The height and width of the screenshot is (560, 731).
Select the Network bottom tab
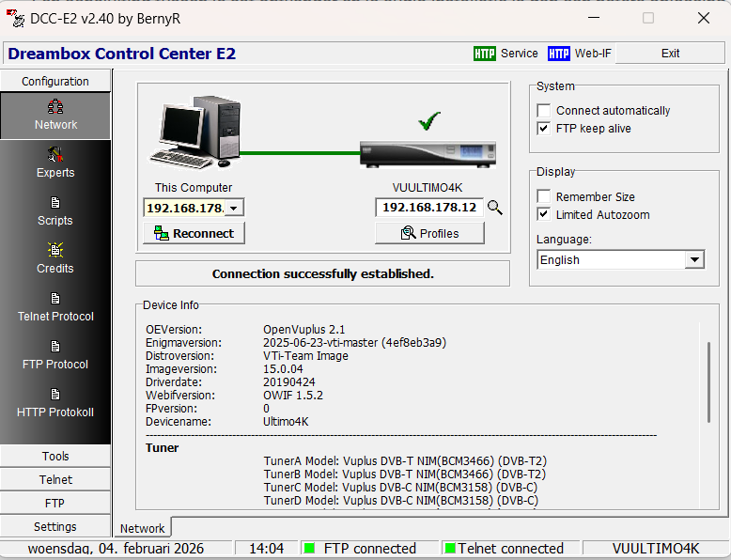tap(142, 528)
